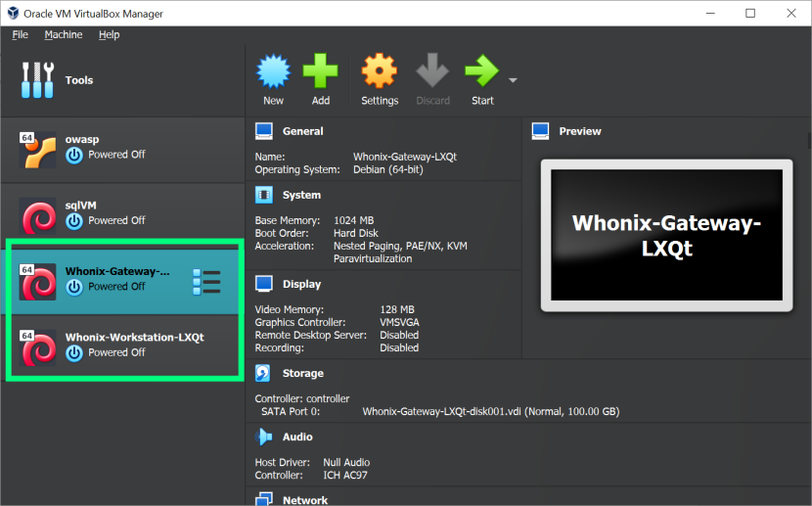Click the Preview panel monitor icon

[x=541, y=131]
